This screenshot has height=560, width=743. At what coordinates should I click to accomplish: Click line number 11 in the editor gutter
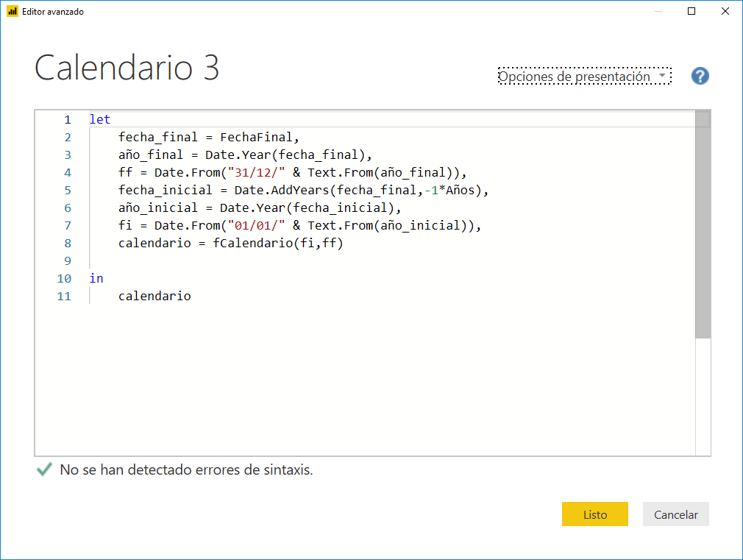(x=64, y=296)
